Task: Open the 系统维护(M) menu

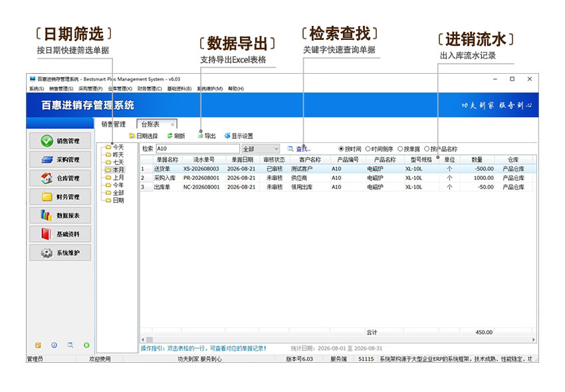Action: pos(209,88)
